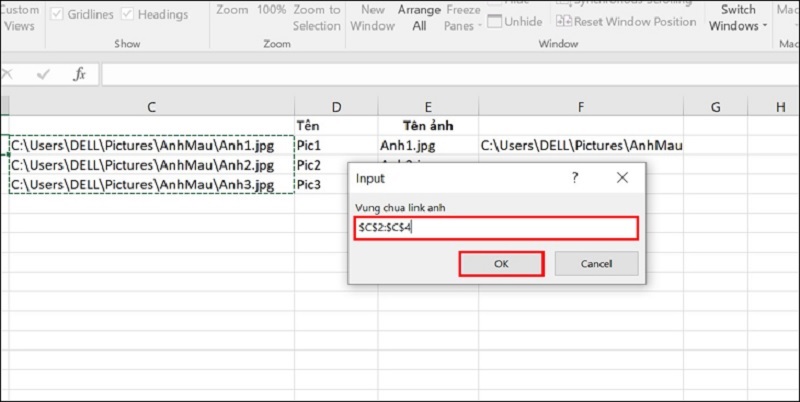Open the Freeze Panes dropdown

(462, 18)
